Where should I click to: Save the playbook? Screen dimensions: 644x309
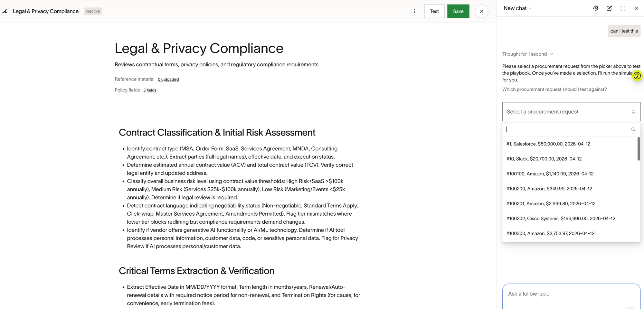458,11
